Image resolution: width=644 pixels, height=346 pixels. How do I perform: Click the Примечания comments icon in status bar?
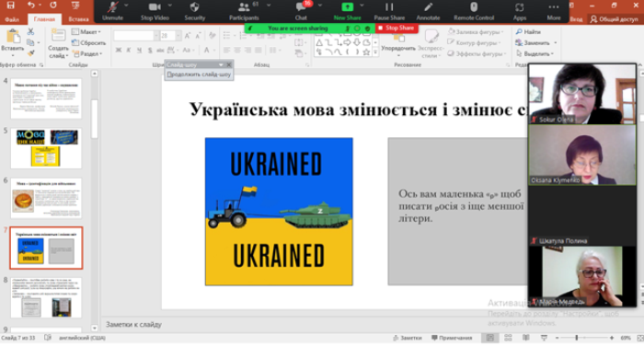click(434, 338)
